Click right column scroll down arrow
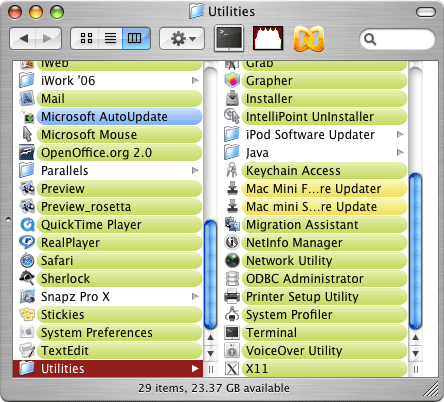444x402 pixels. 415,353
